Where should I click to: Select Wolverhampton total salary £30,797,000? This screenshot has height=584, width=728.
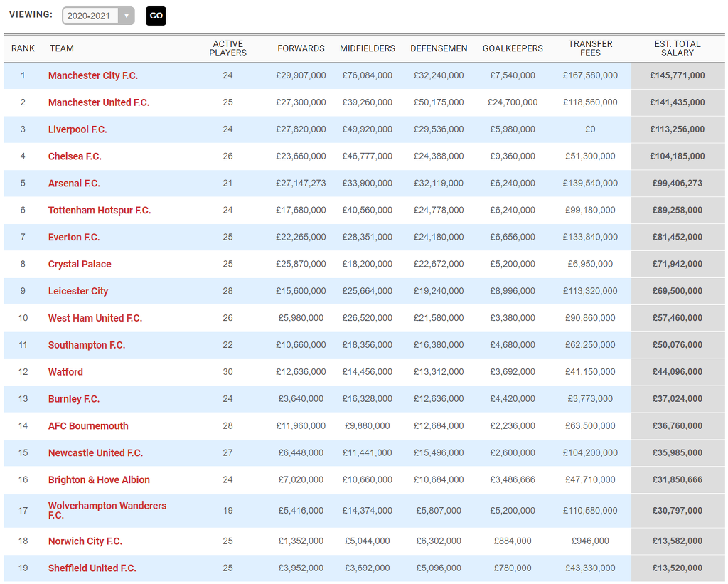coord(678,510)
